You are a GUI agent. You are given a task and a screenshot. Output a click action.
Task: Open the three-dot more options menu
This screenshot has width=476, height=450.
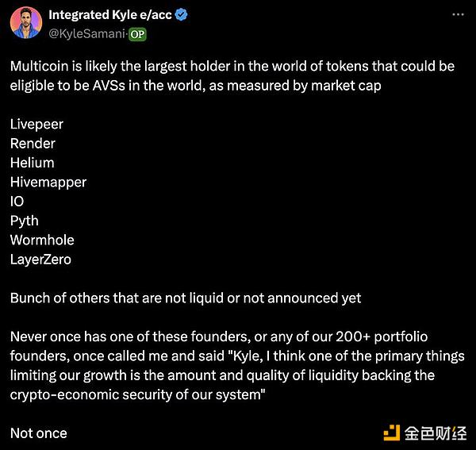click(x=458, y=14)
